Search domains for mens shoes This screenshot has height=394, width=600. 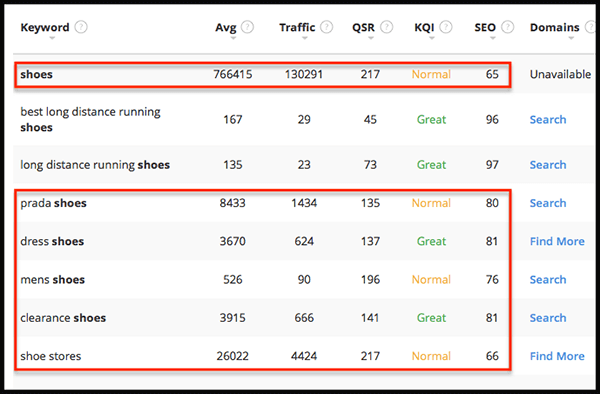(x=548, y=280)
